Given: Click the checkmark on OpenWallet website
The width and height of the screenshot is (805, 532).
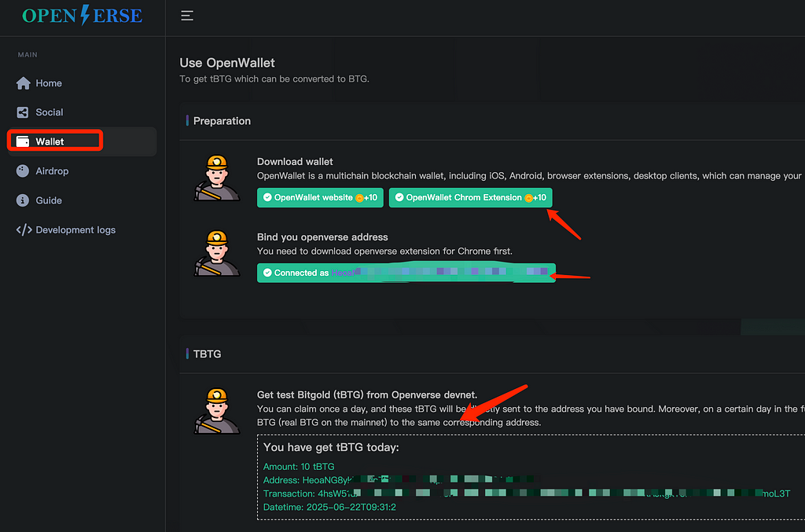Looking at the screenshot, I should tap(267, 197).
